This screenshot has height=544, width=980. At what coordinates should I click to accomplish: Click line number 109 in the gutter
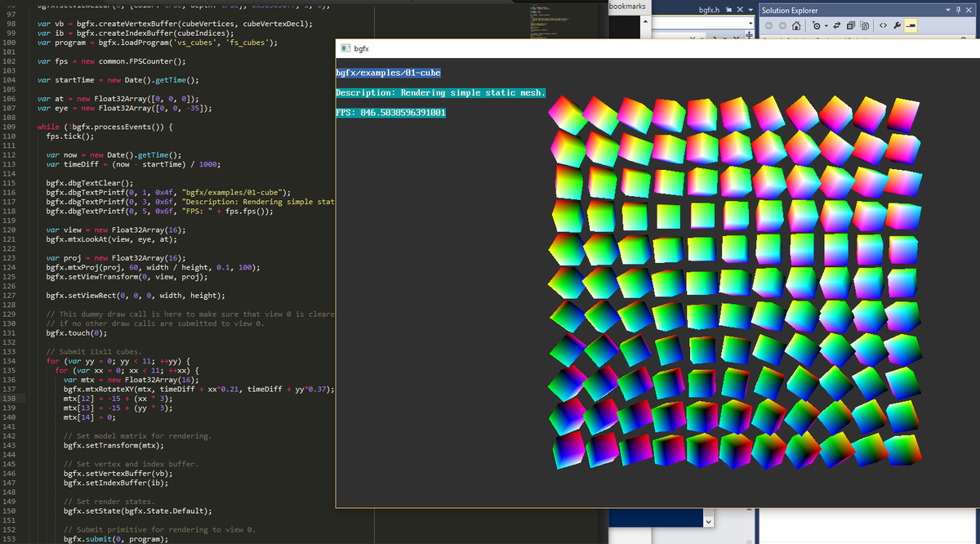click(10, 127)
